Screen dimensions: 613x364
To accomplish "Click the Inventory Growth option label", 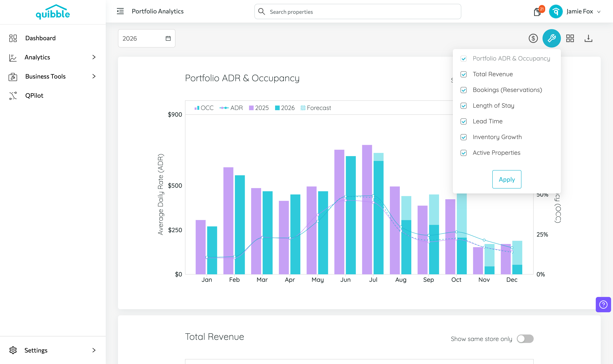I will pos(497,137).
